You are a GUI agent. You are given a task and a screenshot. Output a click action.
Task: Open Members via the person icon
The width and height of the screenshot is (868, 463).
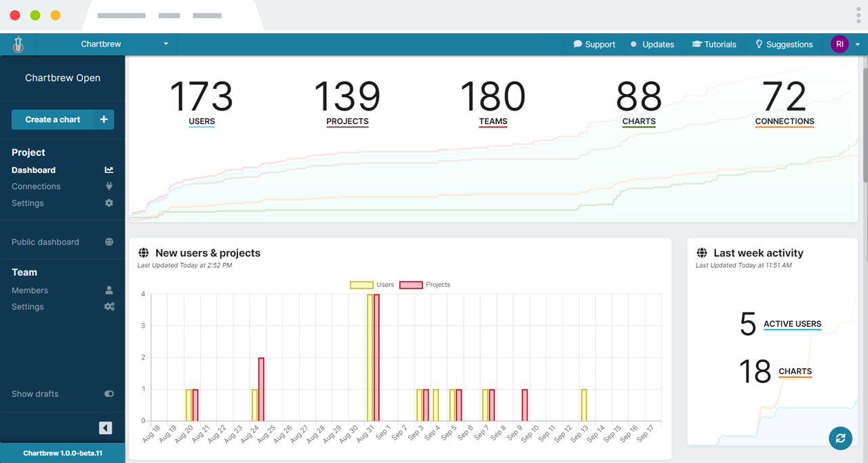click(x=108, y=290)
